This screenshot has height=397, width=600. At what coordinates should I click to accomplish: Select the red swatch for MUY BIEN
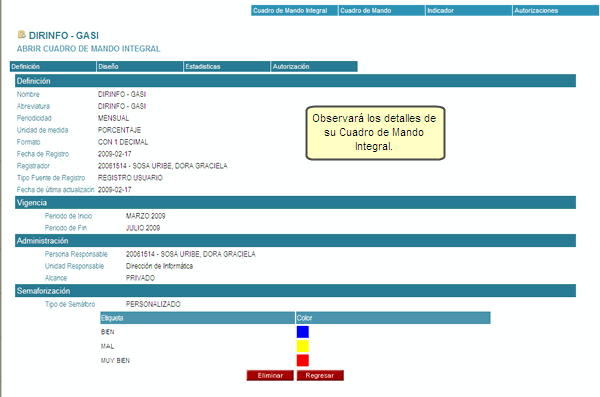click(303, 360)
